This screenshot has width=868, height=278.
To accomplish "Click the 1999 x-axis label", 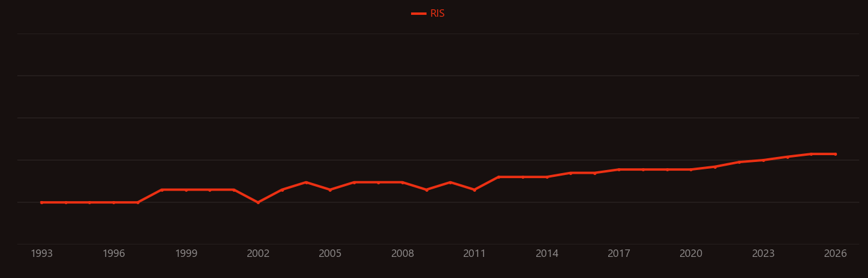I will pyautogui.click(x=186, y=254).
